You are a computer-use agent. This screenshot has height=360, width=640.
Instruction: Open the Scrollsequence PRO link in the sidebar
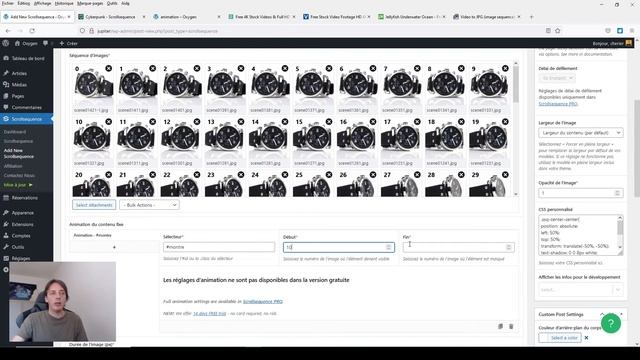click(x=558, y=104)
